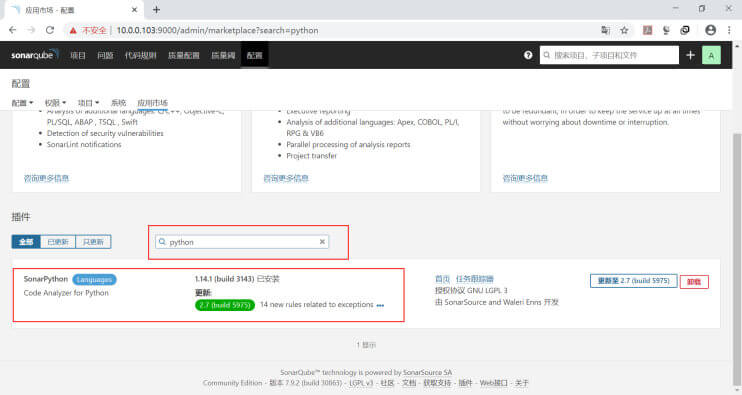Image resolution: width=742 pixels, height=395 pixels.
Task: Open more info link under Enterprise edition card
Action: tap(286, 178)
